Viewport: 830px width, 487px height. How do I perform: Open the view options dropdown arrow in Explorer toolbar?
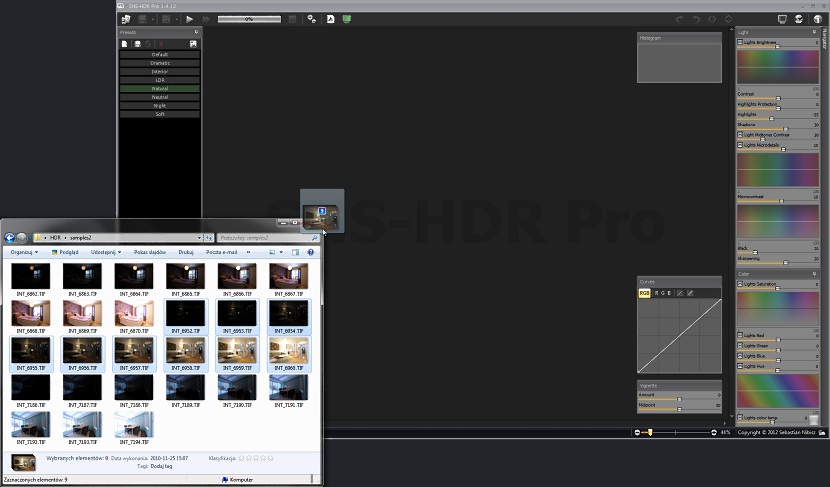point(281,252)
